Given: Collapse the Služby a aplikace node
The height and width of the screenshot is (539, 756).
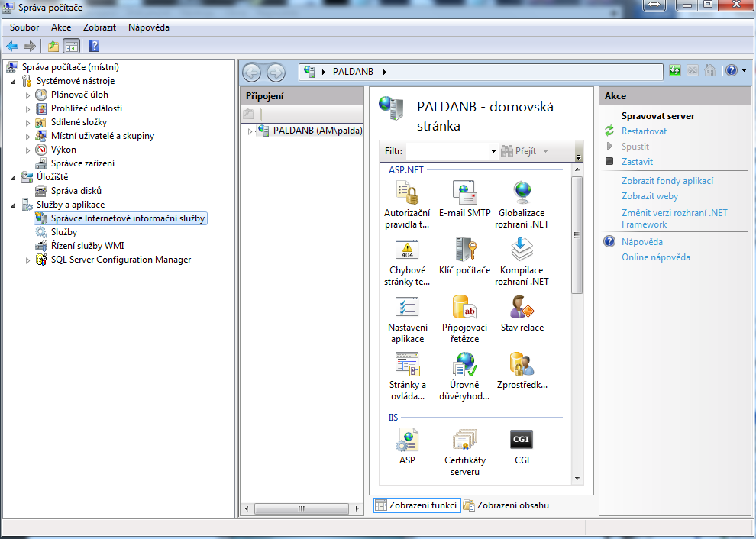Looking at the screenshot, I should (14, 205).
